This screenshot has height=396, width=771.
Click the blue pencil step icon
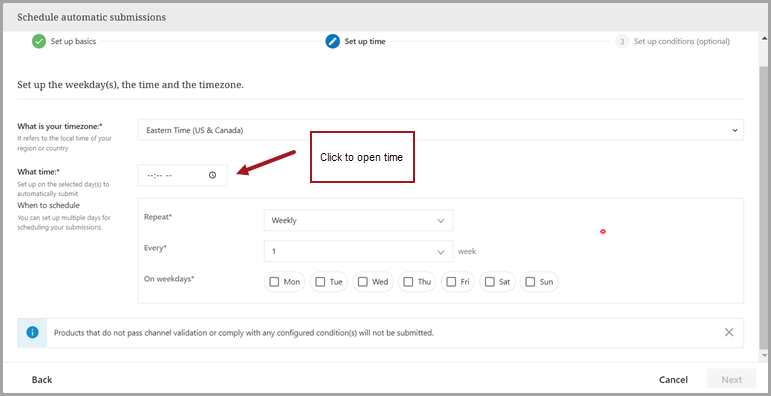pyautogui.click(x=332, y=41)
